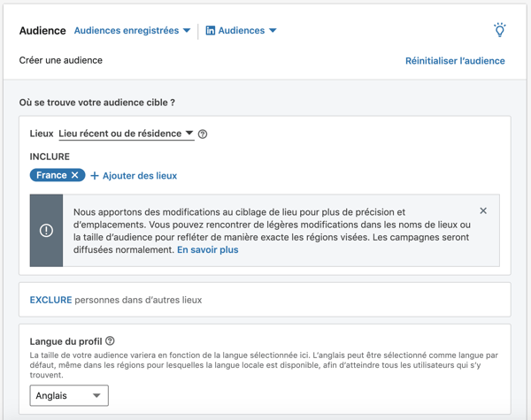Click EXCLURE to exclude other locations
531x420 pixels.
pos(50,300)
